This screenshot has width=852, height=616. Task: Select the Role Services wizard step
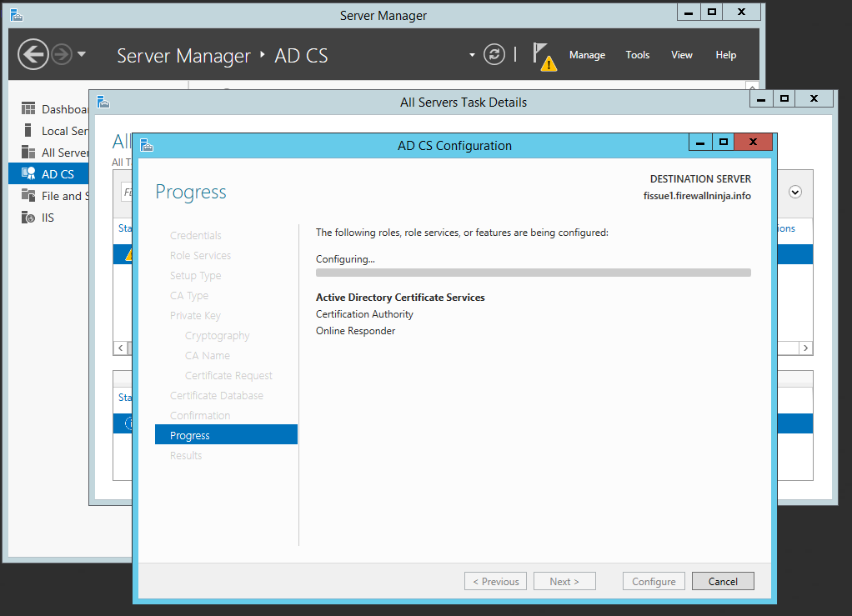[x=200, y=255]
